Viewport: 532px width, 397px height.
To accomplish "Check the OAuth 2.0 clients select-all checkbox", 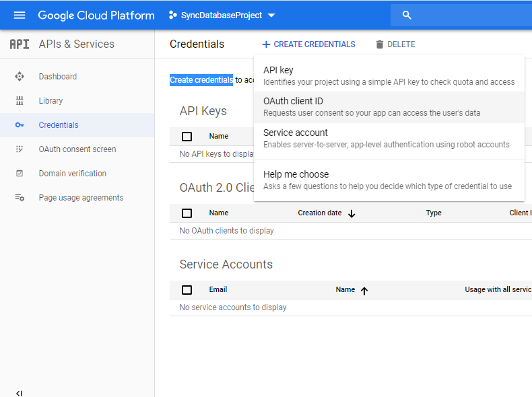I will click(187, 213).
